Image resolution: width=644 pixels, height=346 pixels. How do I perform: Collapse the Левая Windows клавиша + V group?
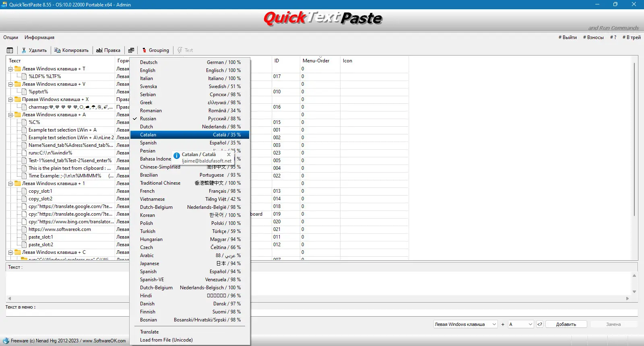coord(10,84)
